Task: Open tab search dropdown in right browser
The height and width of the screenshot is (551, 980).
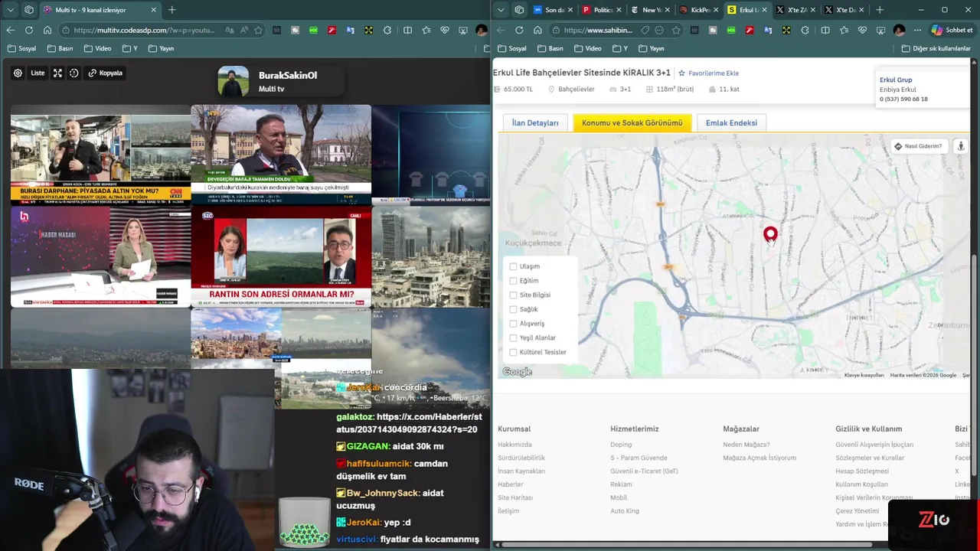Action: (x=501, y=10)
